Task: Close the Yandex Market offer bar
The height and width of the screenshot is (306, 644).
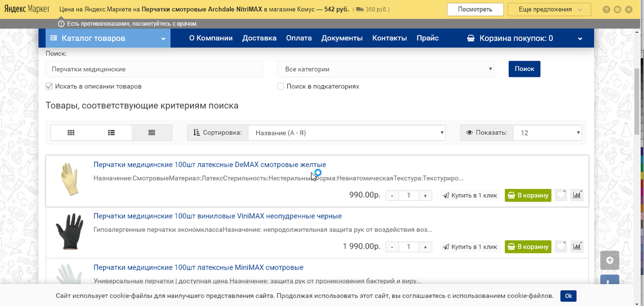Action: click(629, 10)
